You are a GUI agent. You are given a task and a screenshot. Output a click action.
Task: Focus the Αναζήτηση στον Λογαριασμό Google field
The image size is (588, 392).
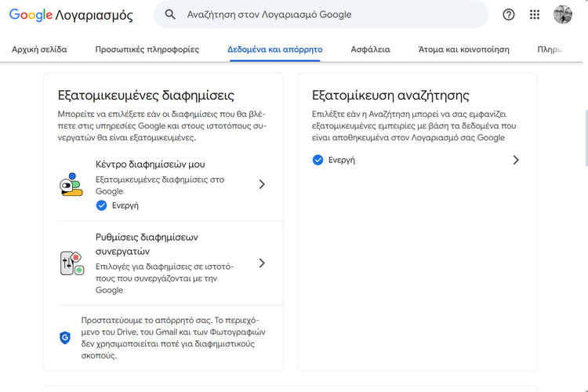coord(321,15)
